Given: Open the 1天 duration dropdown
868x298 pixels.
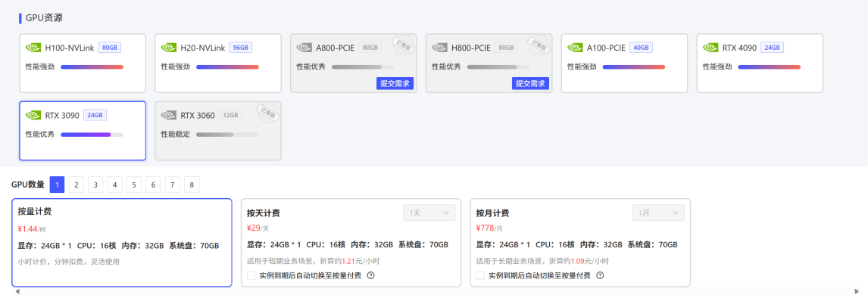Looking at the screenshot, I should click(x=429, y=213).
